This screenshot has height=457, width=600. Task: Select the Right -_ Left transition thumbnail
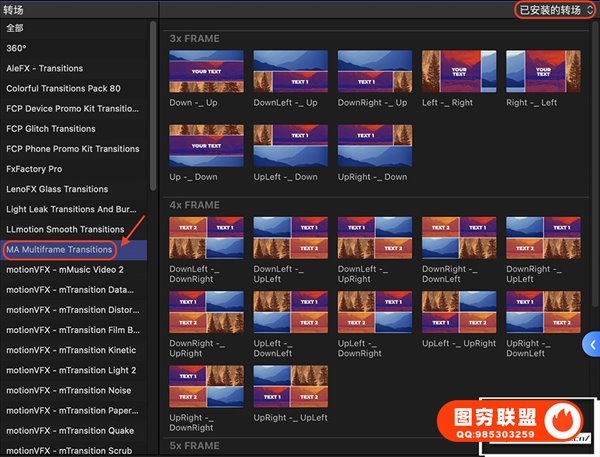tap(542, 72)
